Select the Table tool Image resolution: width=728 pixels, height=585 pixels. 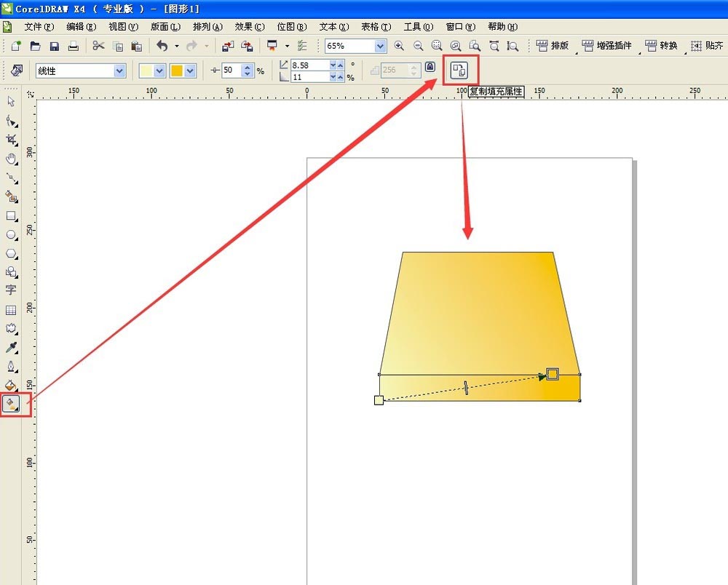(x=11, y=310)
